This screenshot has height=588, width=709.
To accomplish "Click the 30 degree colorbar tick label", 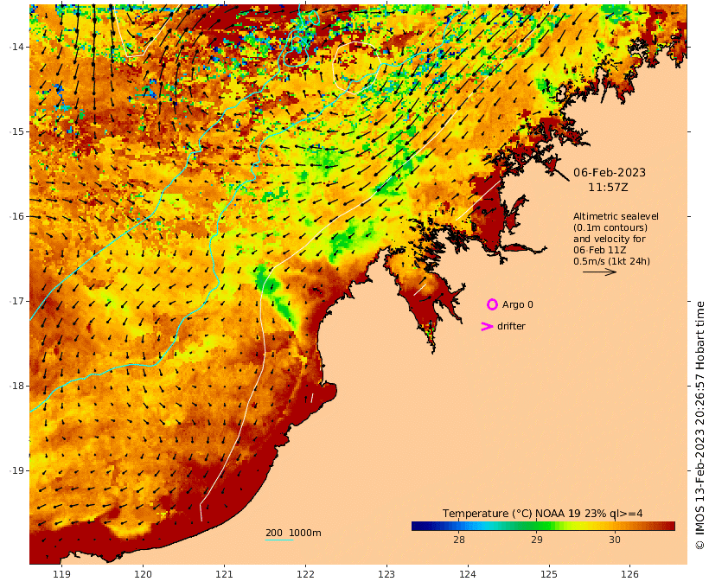I will coord(614,540).
